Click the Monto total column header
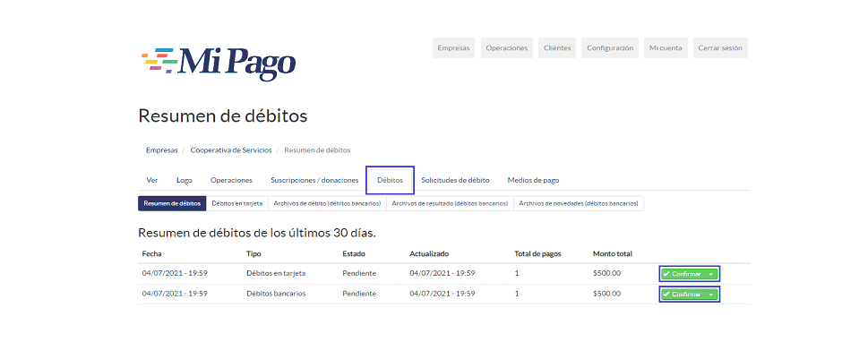This screenshot has width=868, height=359. (612, 254)
